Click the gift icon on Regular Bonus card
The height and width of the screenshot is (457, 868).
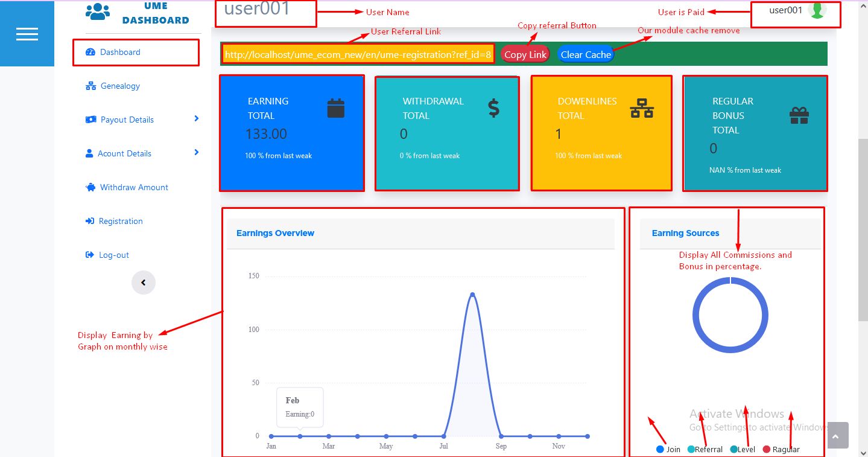pos(799,115)
